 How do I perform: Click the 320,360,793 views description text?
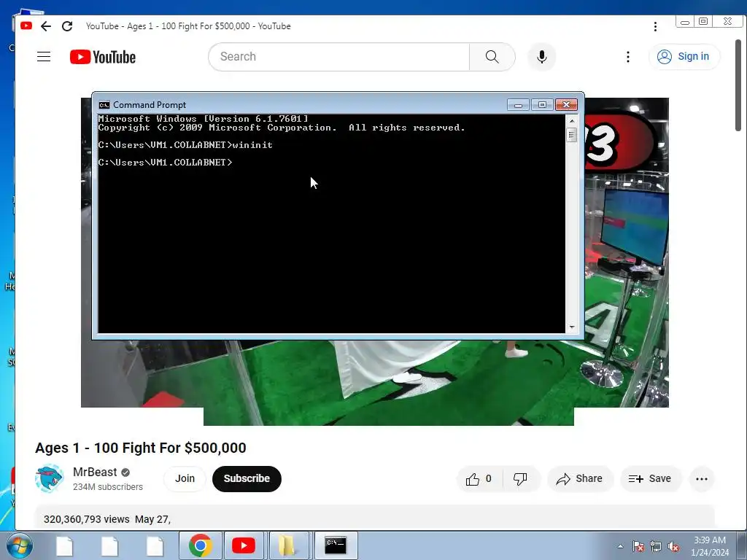coord(86,519)
